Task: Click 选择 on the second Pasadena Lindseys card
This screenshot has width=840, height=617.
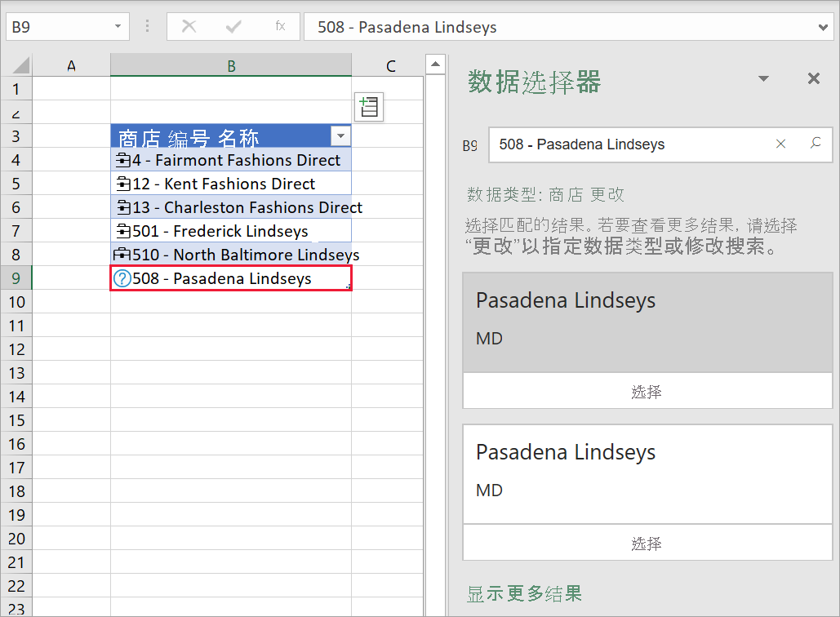Action: pos(647,543)
